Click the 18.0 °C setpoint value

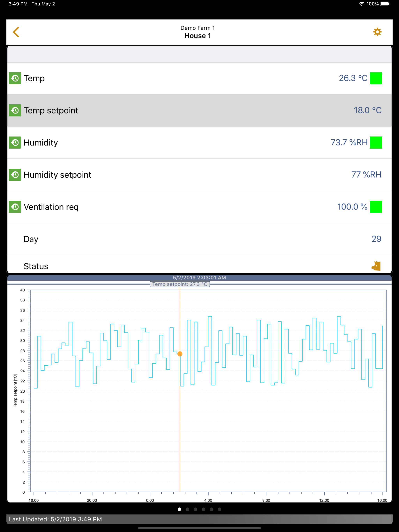(367, 110)
